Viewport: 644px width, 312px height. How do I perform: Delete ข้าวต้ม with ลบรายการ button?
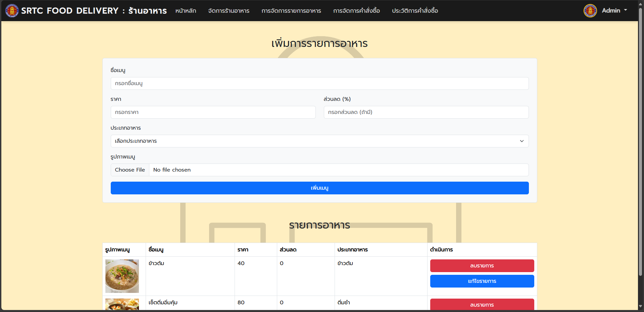pos(482,266)
